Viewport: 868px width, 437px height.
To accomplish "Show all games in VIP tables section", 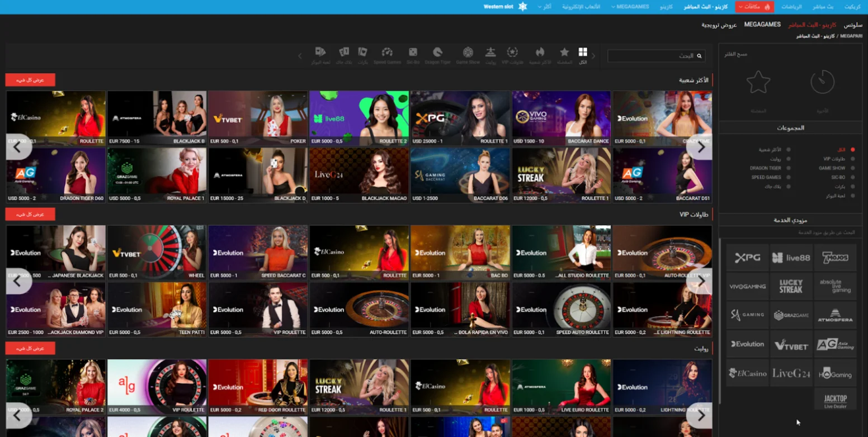I will coord(30,214).
